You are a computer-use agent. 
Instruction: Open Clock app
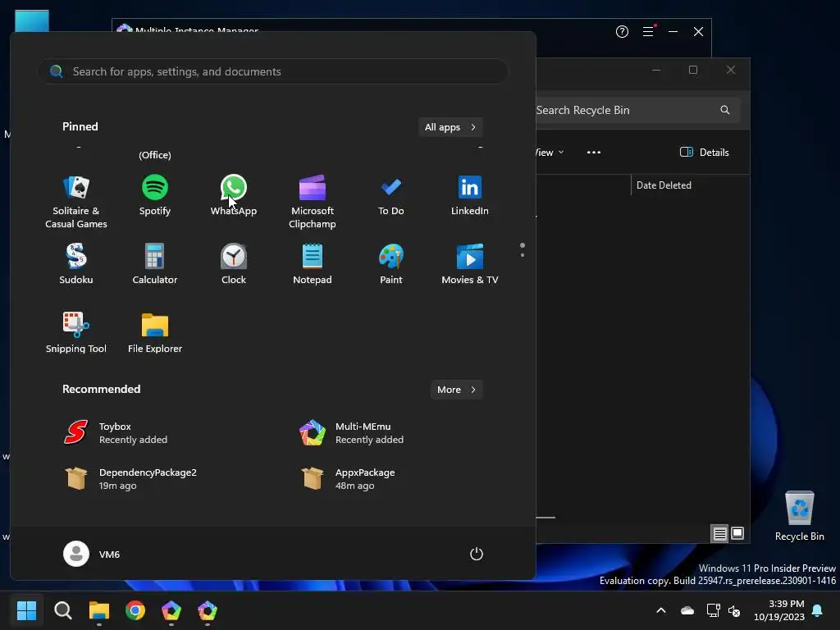[x=234, y=264]
